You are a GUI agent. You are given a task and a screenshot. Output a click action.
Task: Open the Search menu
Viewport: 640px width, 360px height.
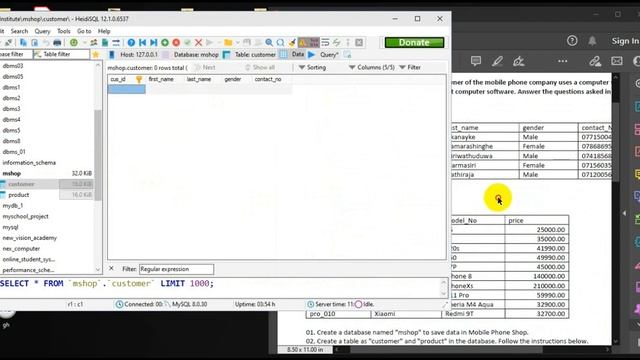click(x=19, y=31)
